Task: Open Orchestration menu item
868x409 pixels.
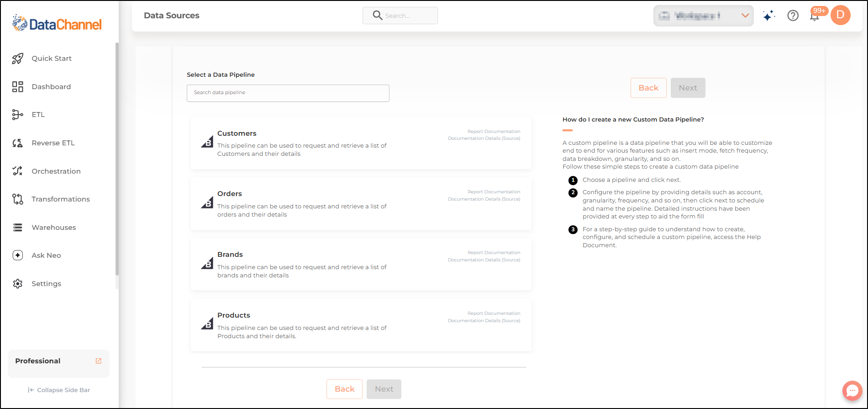Action: click(56, 171)
